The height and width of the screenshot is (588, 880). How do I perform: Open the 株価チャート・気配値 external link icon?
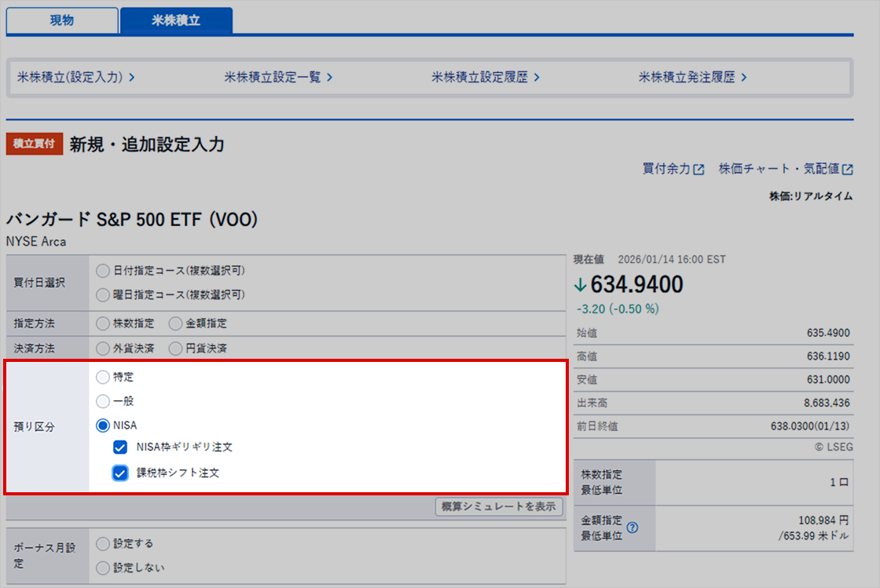tap(849, 168)
